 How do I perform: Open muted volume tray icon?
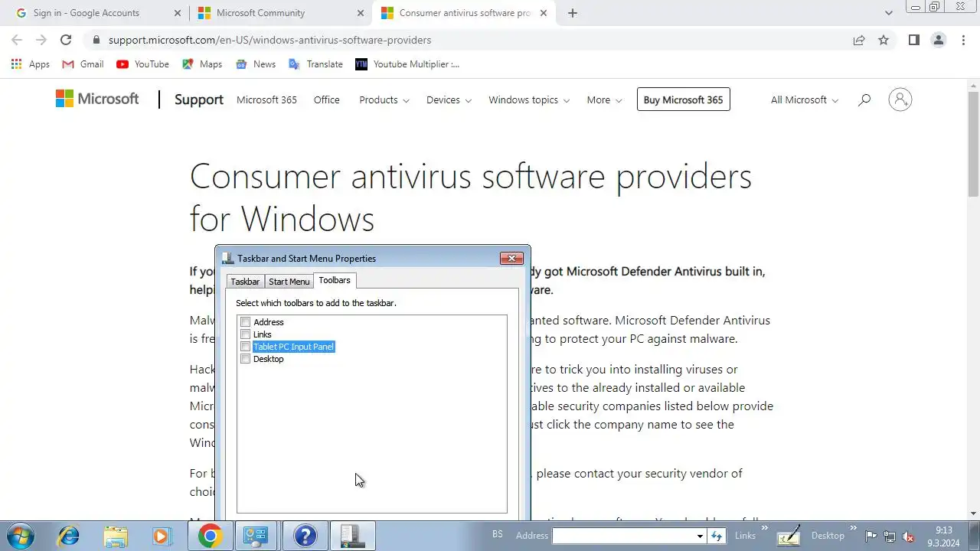[x=909, y=536]
